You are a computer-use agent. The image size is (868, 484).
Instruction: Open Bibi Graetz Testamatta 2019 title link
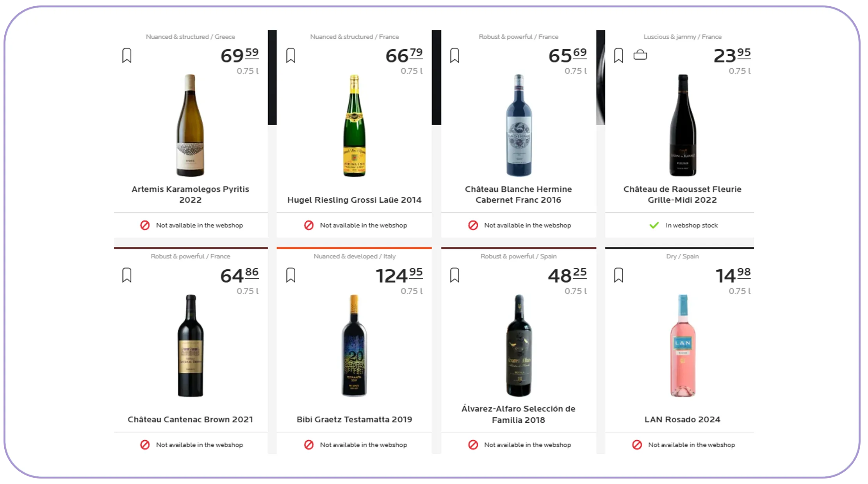tap(354, 419)
